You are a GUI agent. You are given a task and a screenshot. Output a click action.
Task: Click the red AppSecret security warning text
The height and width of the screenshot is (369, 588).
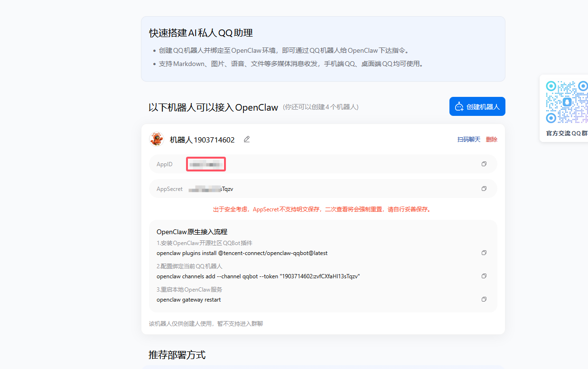(322, 209)
